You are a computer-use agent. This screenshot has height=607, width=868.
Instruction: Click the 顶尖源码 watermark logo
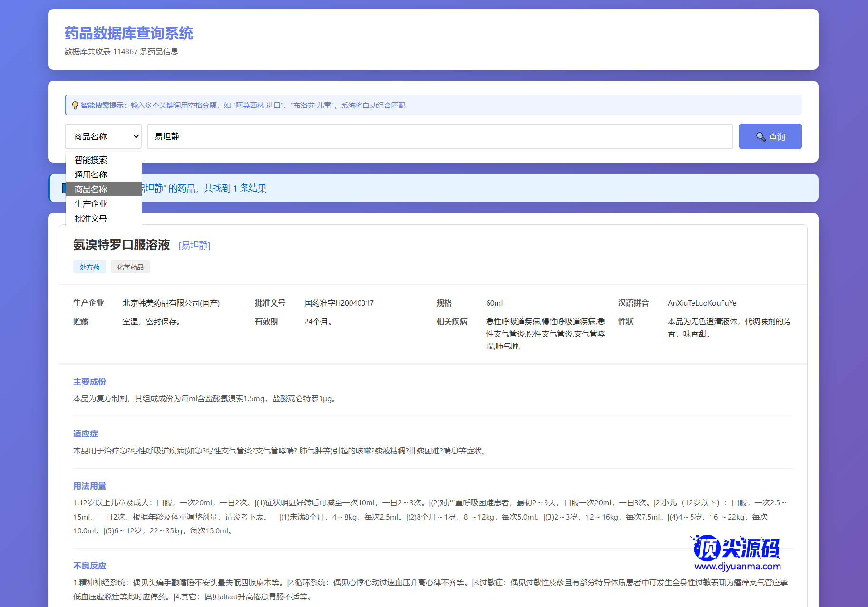pyautogui.click(x=737, y=548)
